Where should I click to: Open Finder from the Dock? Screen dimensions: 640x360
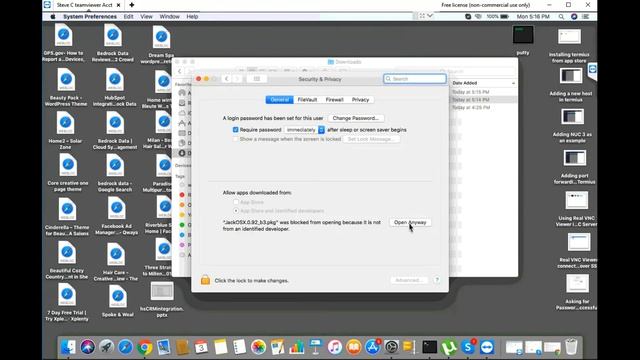click(68, 347)
